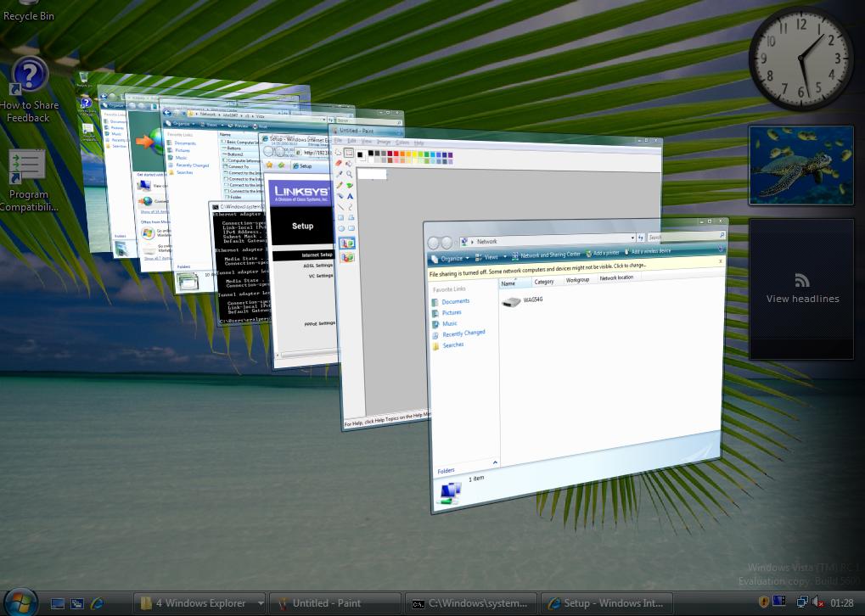Screen dimensions: 865x616
Task: Select the Pencil tool in Paint
Action: pyautogui.click(x=340, y=185)
